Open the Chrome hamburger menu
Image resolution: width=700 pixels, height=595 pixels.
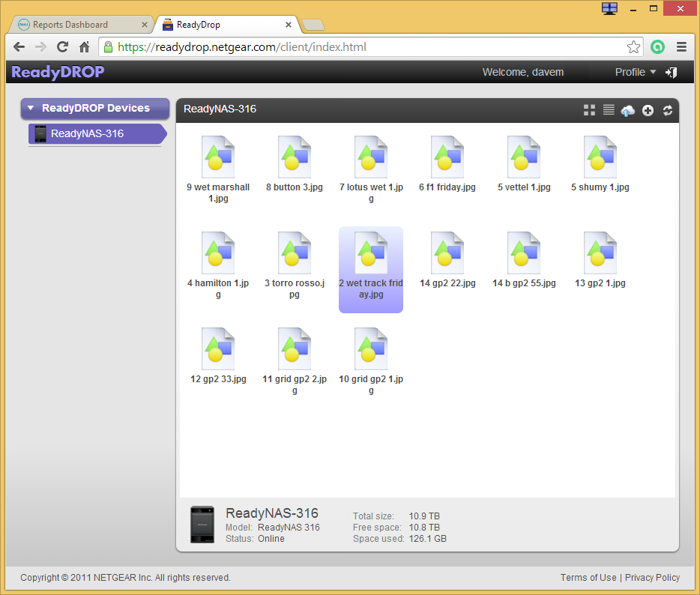tap(681, 47)
